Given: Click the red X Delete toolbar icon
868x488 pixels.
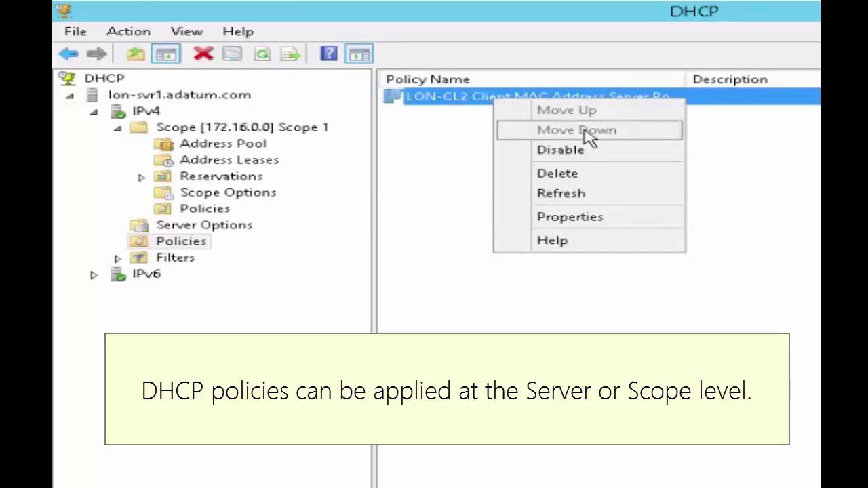Looking at the screenshot, I should pyautogui.click(x=203, y=54).
